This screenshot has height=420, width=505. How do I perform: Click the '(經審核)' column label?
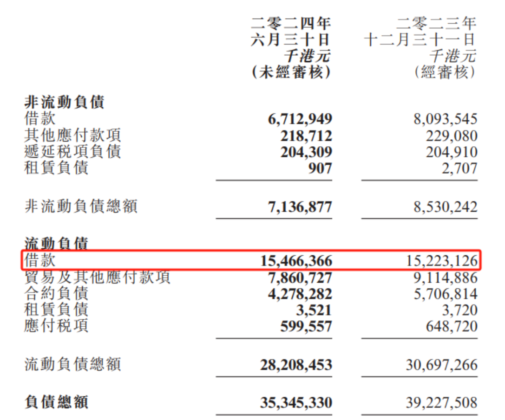445,72
